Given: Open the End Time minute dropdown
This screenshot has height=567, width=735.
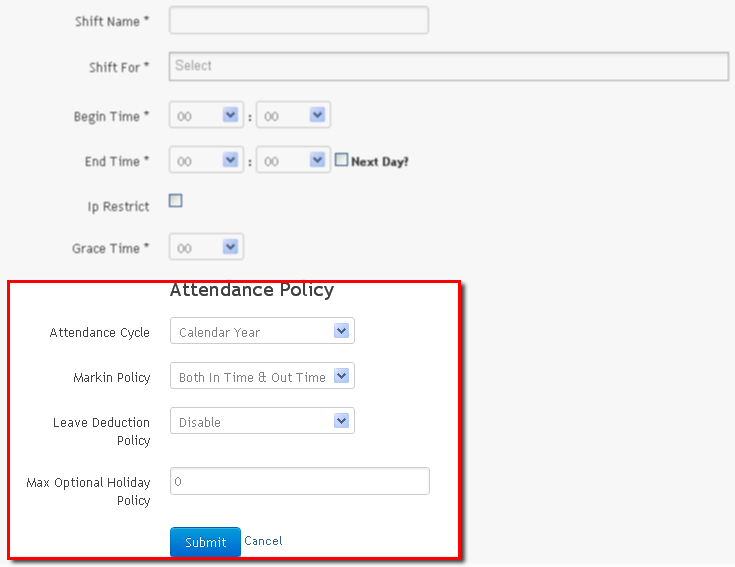Looking at the screenshot, I should [x=293, y=160].
